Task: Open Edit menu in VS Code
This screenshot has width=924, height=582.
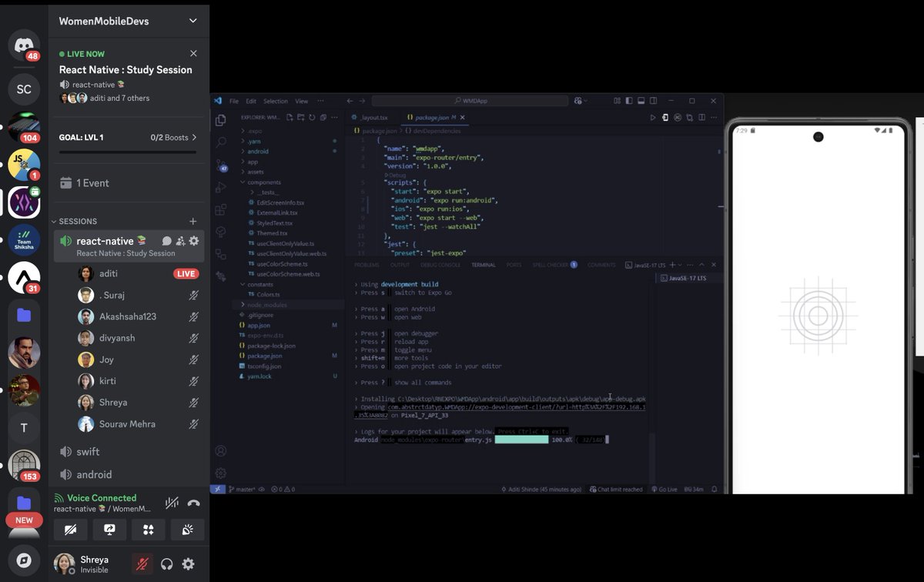Action: 251,101
